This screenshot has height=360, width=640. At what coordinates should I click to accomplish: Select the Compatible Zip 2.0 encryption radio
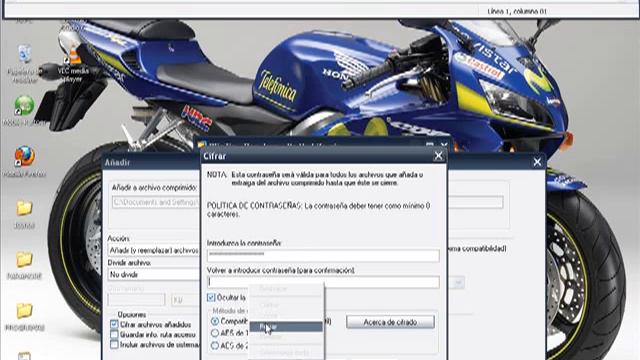tap(215, 322)
